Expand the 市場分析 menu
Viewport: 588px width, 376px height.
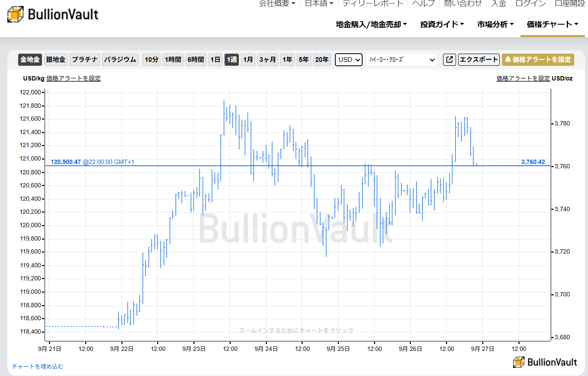(x=495, y=24)
